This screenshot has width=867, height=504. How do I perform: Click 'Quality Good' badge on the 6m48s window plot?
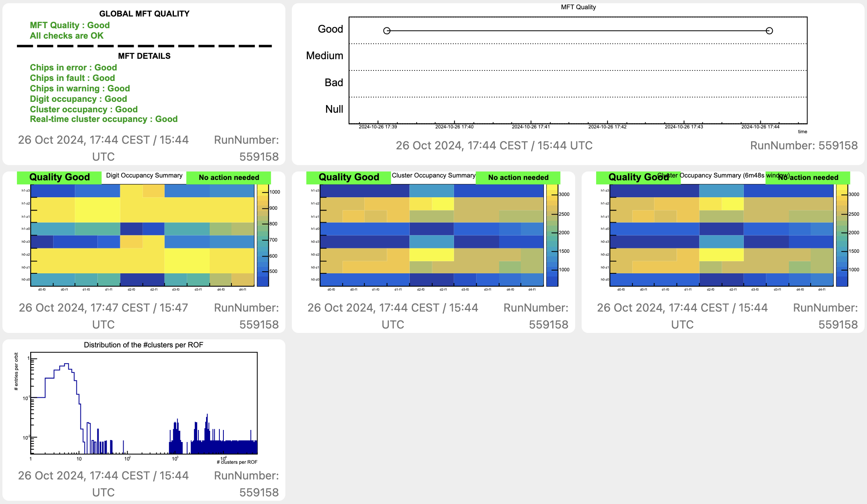(638, 178)
